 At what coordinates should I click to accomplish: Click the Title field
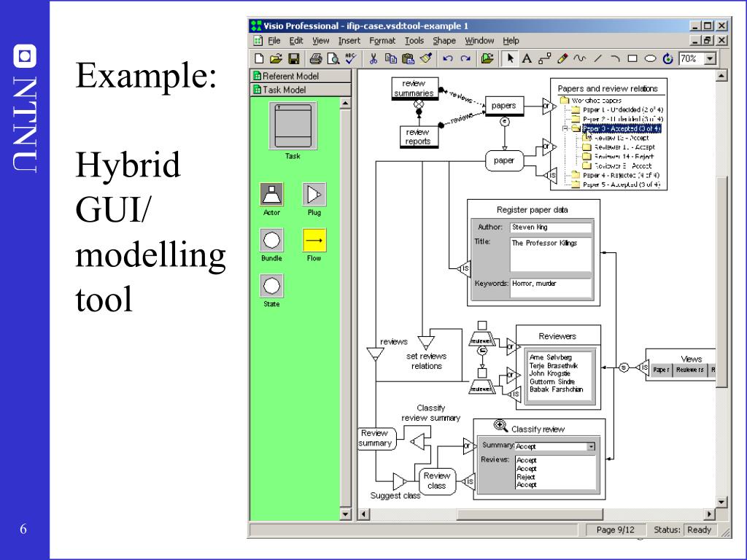pos(551,254)
